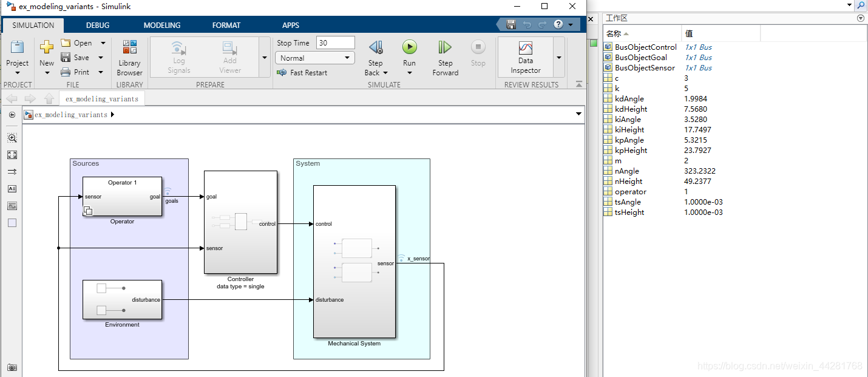The width and height of the screenshot is (868, 377).
Task: Click the screenshot camera icon
Action: pos(12,367)
